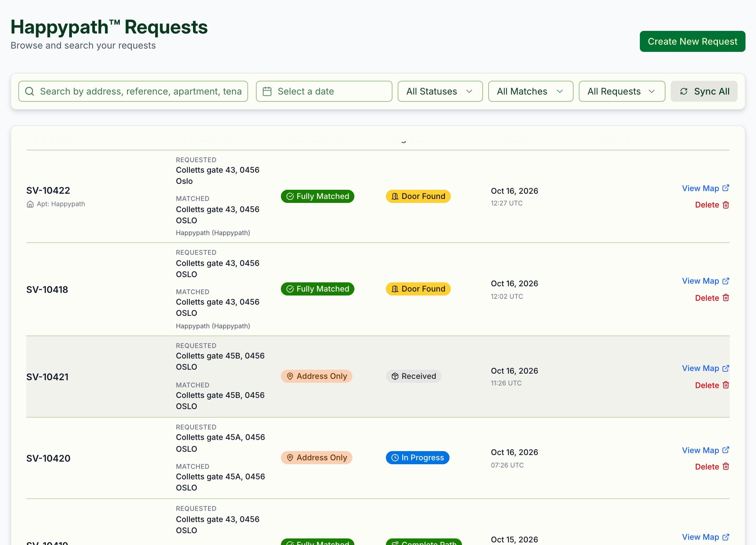Click the Oct 15, 2026 date
This screenshot has height=545, width=756.
tap(514, 539)
